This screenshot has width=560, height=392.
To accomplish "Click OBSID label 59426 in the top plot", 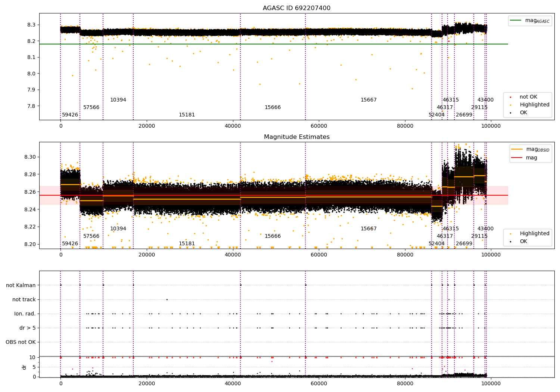I will (70, 115).
